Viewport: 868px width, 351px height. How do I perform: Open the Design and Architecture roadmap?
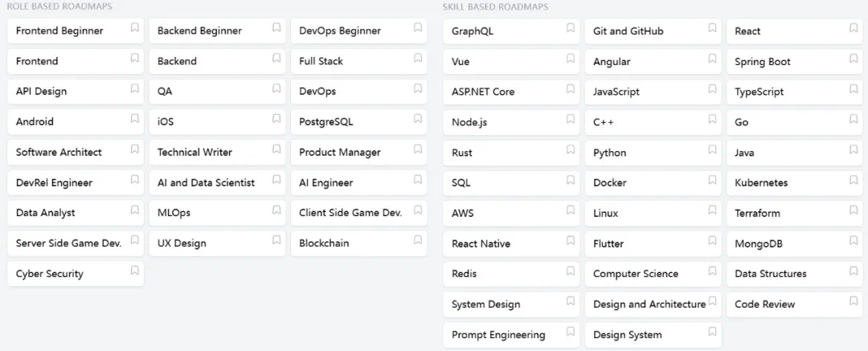649,304
